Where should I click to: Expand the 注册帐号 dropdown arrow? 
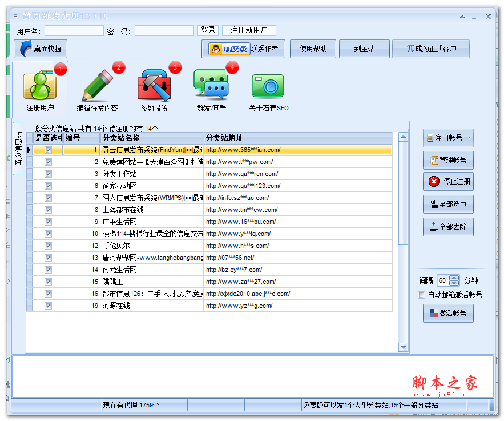tap(469, 138)
